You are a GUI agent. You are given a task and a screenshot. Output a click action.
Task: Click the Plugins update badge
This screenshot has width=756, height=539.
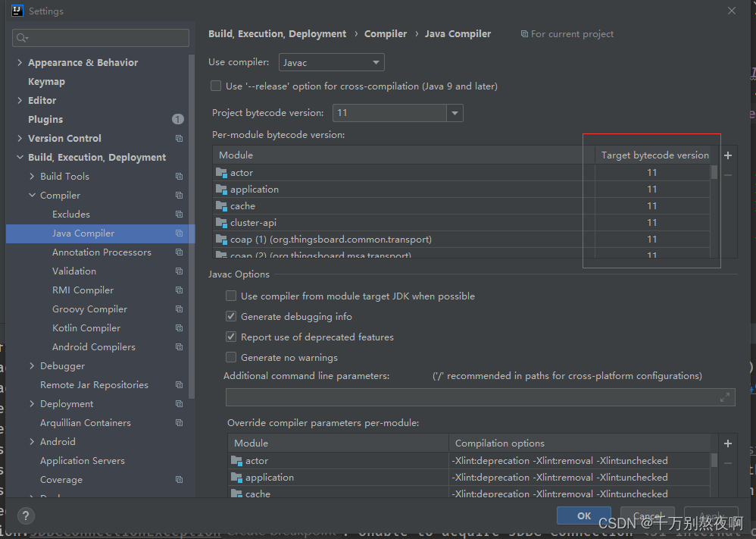tap(178, 119)
